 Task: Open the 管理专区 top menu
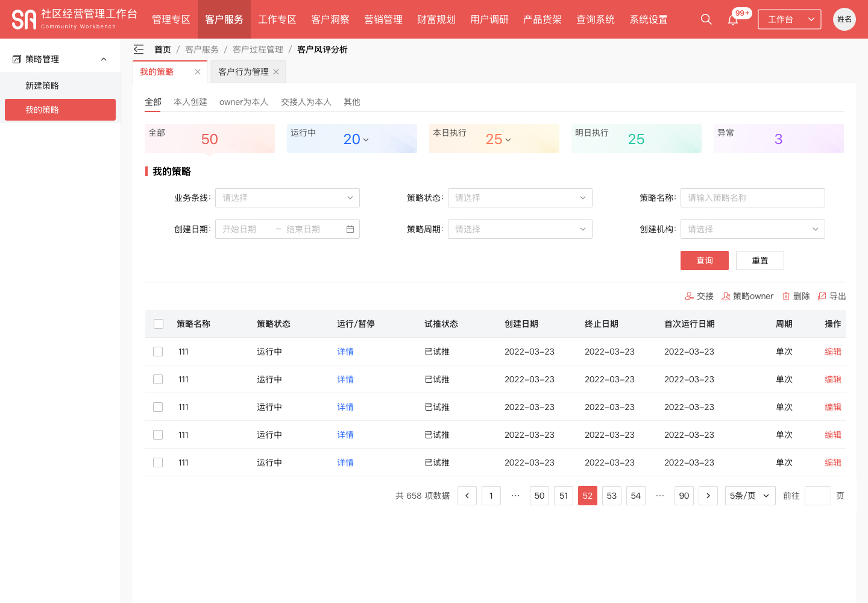[x=171, y=19]
